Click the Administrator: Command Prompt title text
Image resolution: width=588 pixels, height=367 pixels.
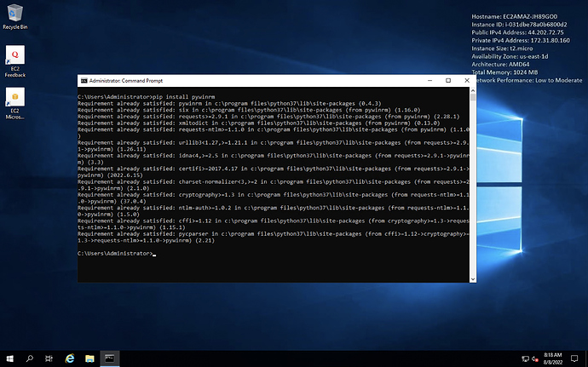(126, 81)
